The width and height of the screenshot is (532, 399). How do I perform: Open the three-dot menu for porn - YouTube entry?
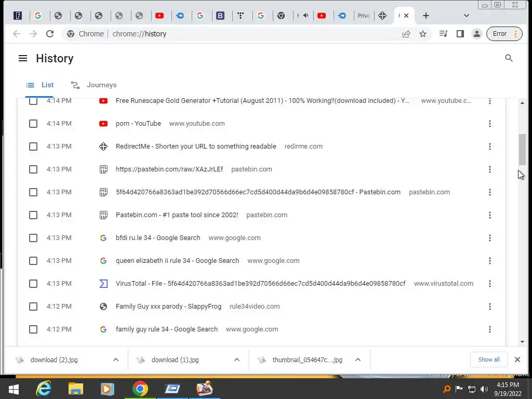point(489,124)
